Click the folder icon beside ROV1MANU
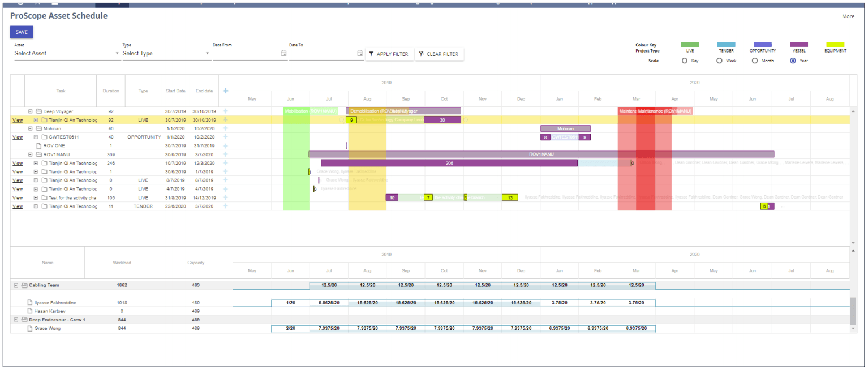868x370 pixels. point(37,154)
